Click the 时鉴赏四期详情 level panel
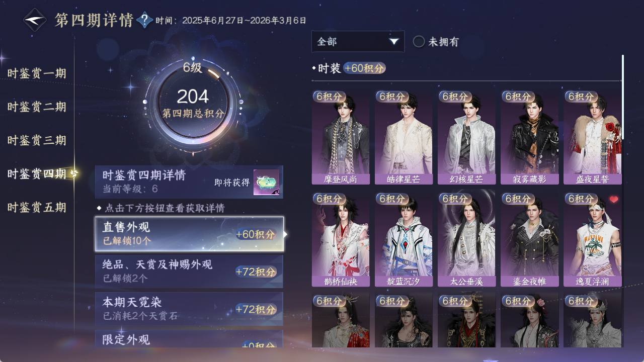 (189, 182)
